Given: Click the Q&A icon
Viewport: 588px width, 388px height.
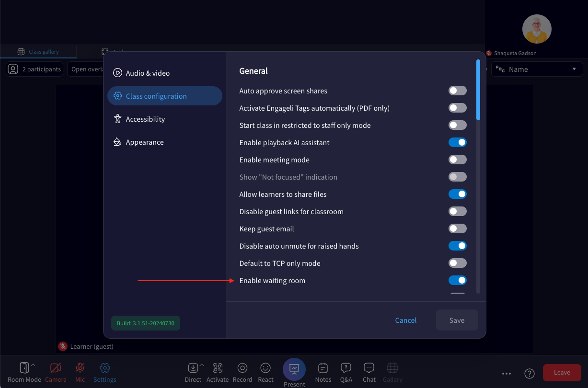Looking at the screenshot, I should (x=346, y=368).
